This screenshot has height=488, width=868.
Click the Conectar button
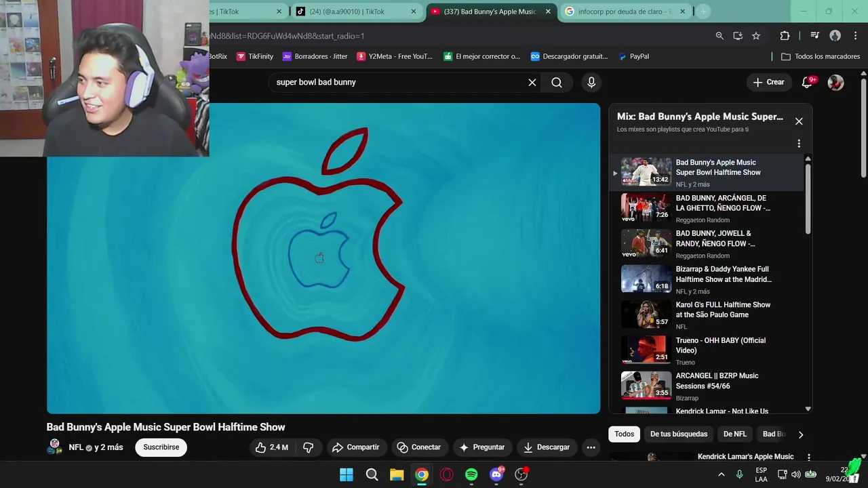pos(419,447)
